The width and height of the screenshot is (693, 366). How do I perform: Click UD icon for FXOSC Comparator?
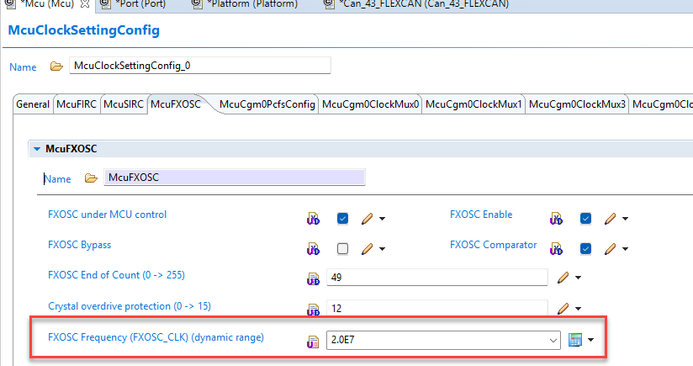tap(556, 249)
